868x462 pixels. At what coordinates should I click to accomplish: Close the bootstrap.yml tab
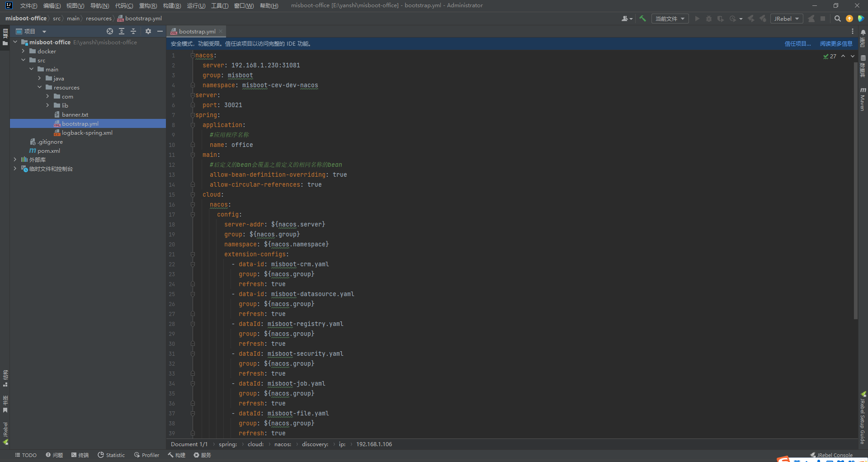pos(221,31)
